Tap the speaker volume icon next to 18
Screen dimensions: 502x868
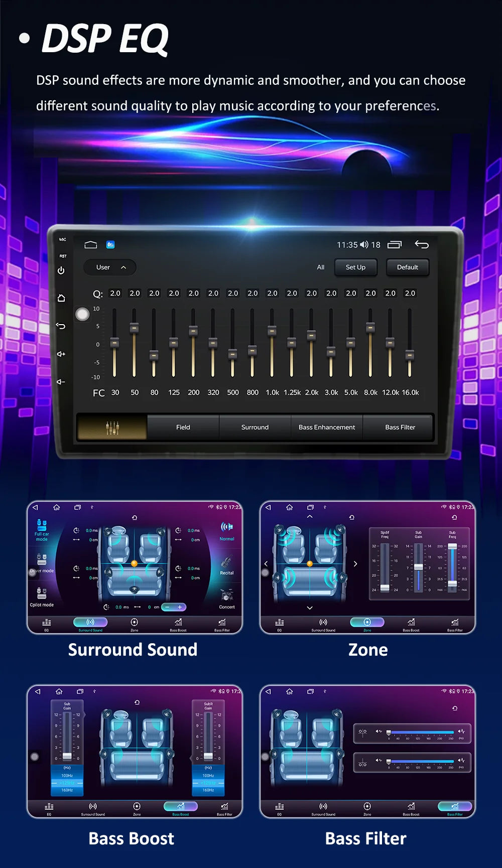(x=364, y=245)
